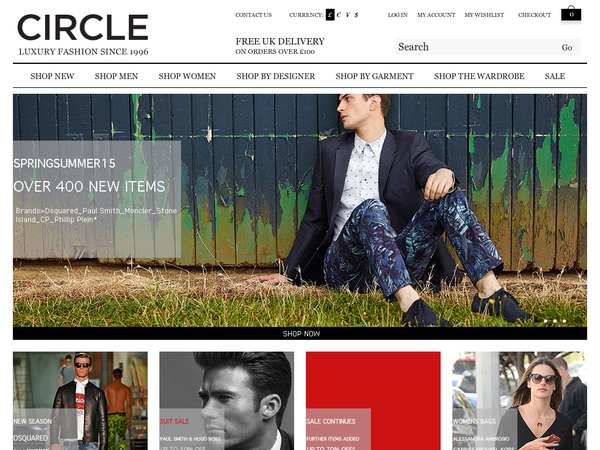Click the Go search button

[x=567, y=47]
